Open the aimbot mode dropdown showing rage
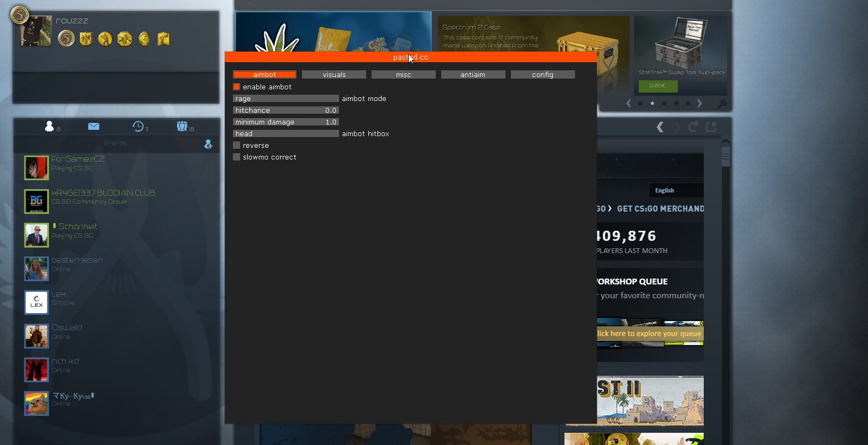The width and height of the screenshot is (868, 445). [x=286, y=98]
